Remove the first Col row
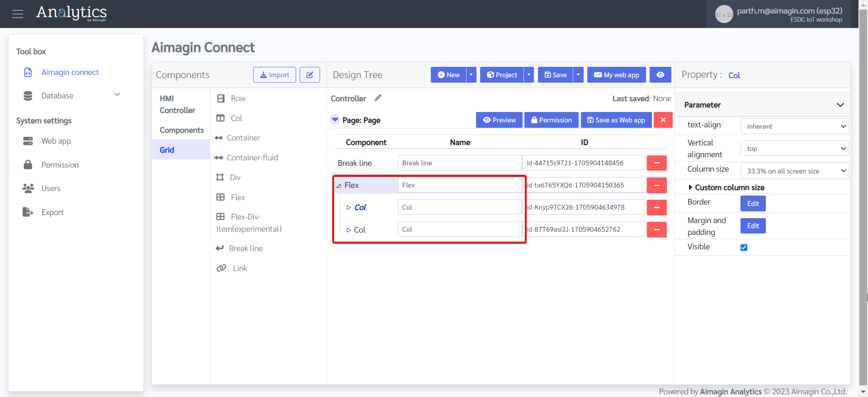This screenshot has height=397, width=868. tap(657, 207)
